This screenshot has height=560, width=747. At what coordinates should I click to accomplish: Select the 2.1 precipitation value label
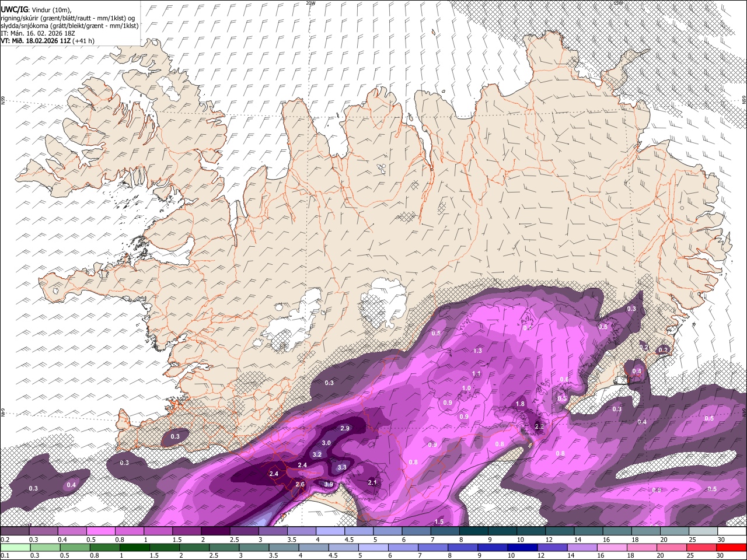tap(372, 482)
